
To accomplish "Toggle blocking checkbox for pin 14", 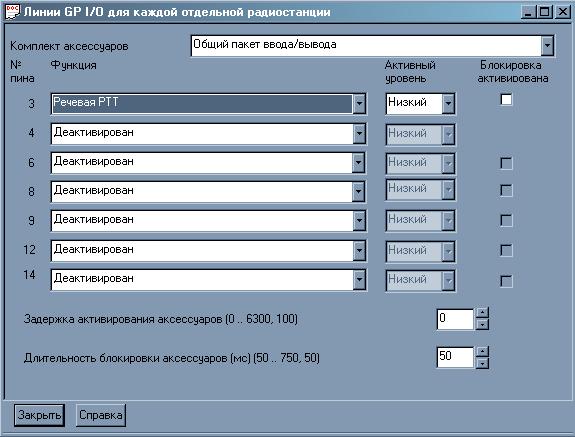I will (506, 281).
